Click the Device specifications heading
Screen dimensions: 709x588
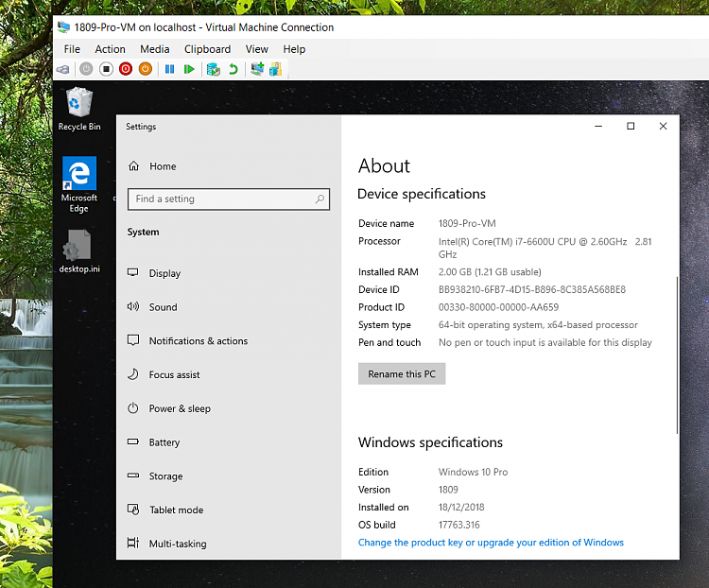(422, 194)
